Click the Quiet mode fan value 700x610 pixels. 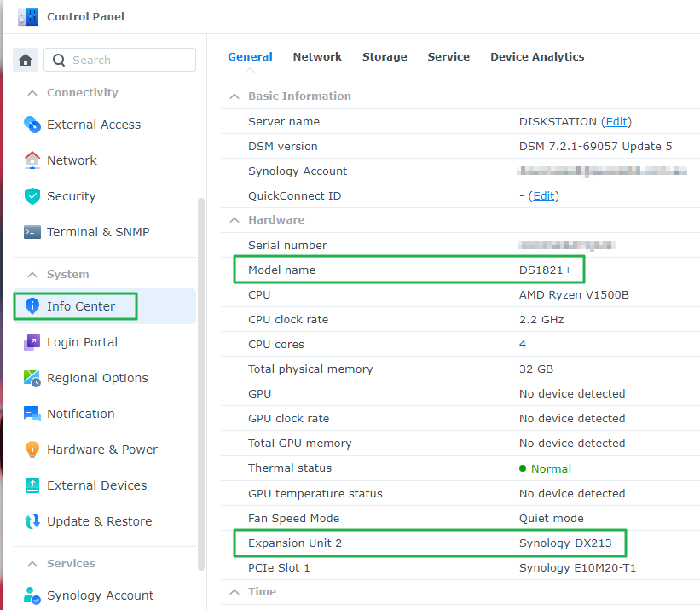tap(552, 518)
